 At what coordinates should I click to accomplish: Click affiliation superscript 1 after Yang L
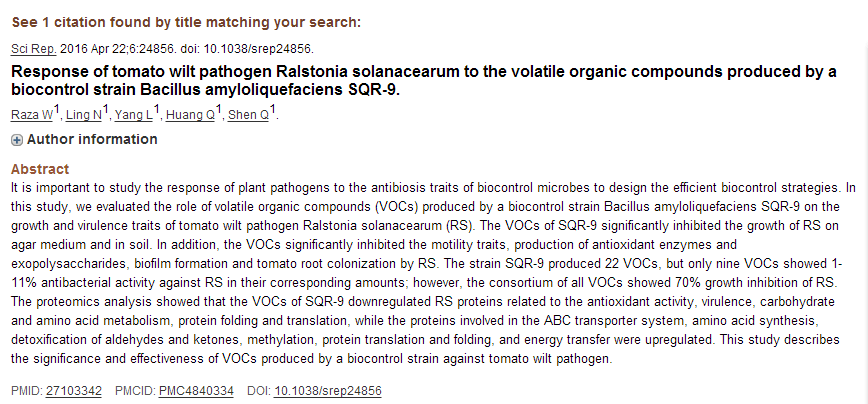pos(158,111)
